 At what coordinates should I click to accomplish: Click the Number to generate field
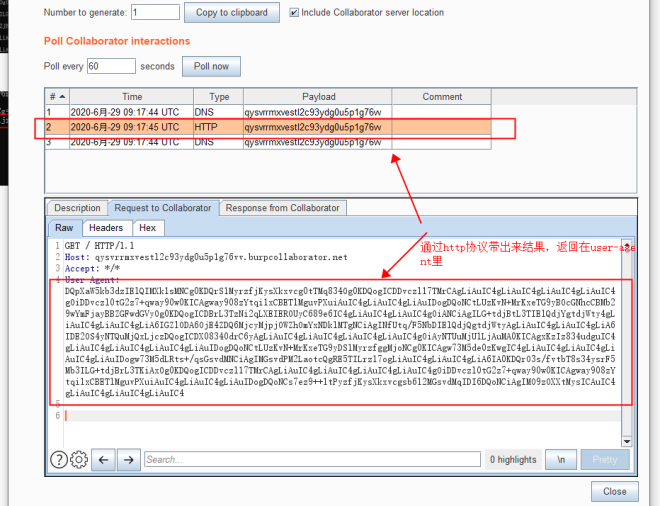pyautogui.click(x=154, y=13)
